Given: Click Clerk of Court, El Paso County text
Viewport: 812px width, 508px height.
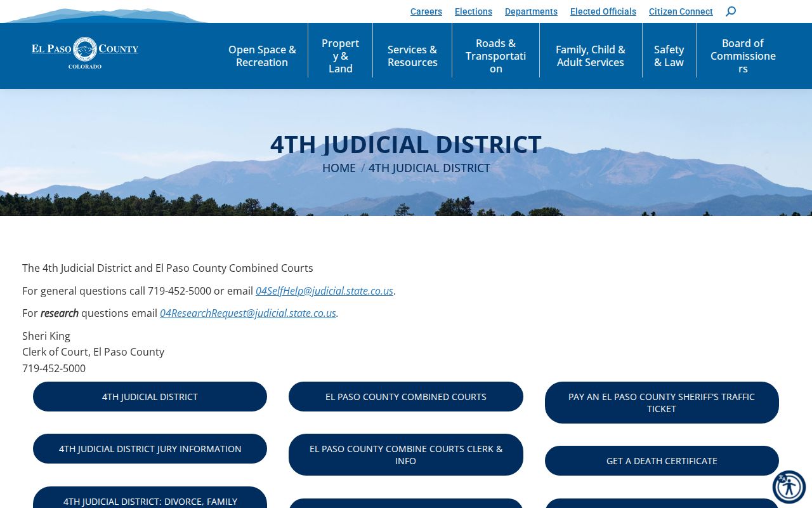Looking at the screenshot, I should [93, 352].
